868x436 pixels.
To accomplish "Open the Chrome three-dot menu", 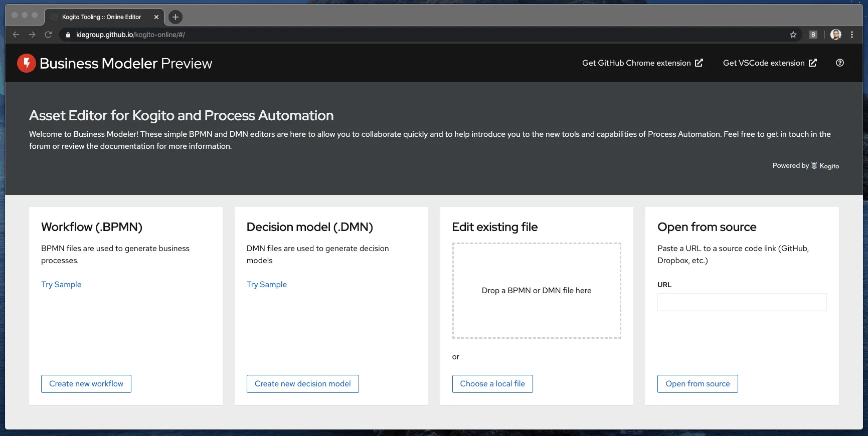I will pyautogui.click(x=852, y=35).
